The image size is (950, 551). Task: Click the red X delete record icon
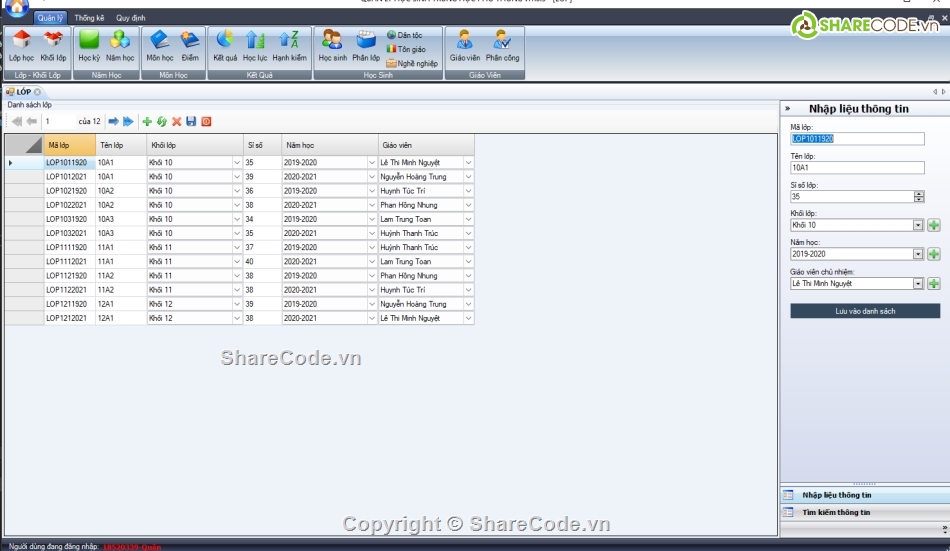176,121
